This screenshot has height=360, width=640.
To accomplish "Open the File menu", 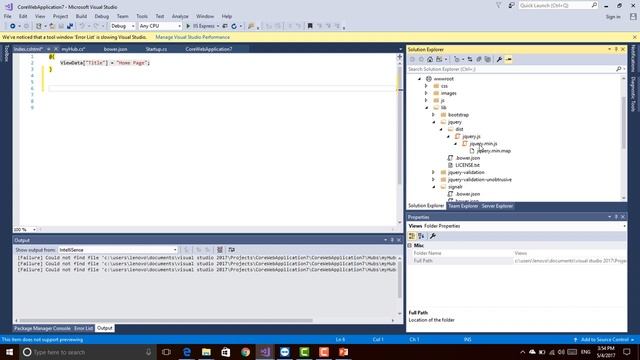I will click(8, 16).
